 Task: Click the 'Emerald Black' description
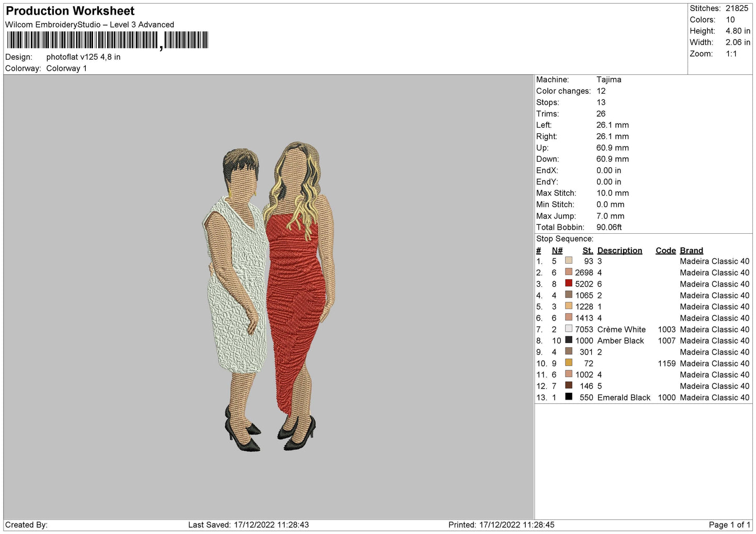(x=624, y=397)
